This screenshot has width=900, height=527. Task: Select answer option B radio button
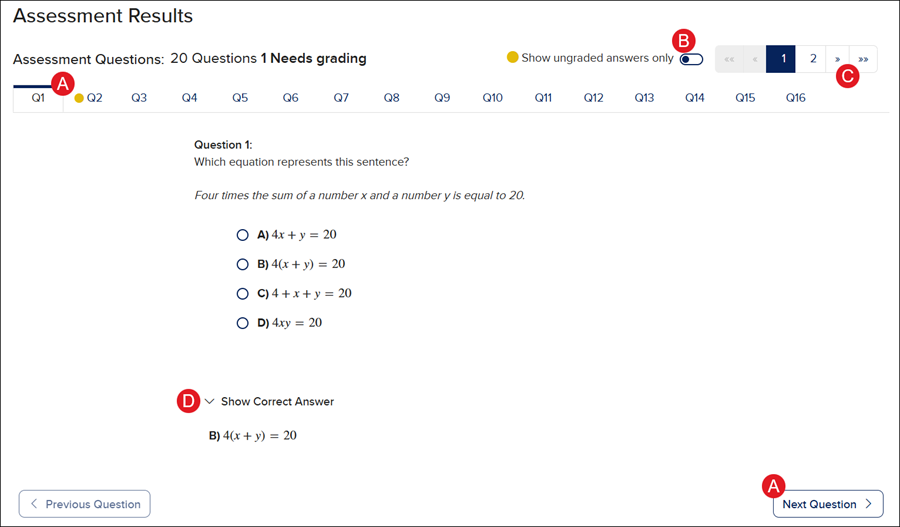pyautogui.click(x=242, y=264)
